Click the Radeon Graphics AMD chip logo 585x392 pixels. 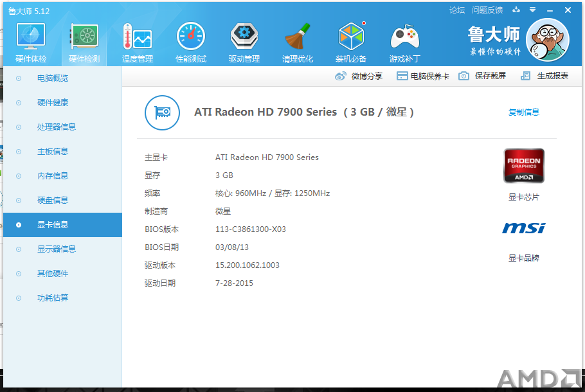pyautogui.click(x=524, y=166)
